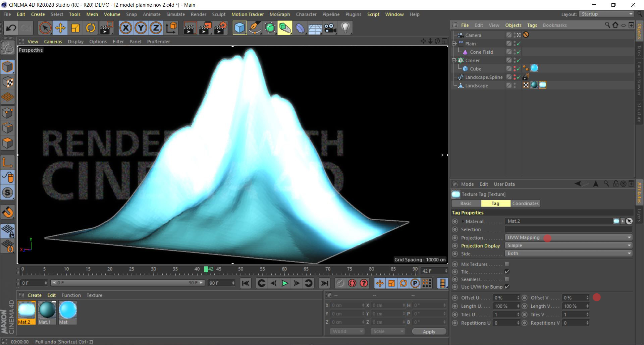
Task: Open Tags menu in Object Manager
Action: point(532,25)
